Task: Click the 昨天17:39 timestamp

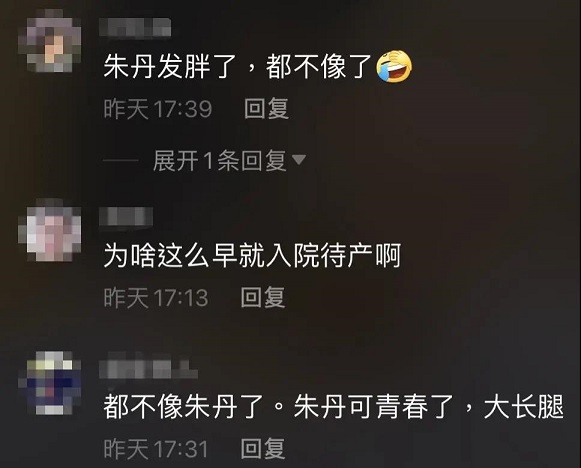Action: [x=158, y=109]
